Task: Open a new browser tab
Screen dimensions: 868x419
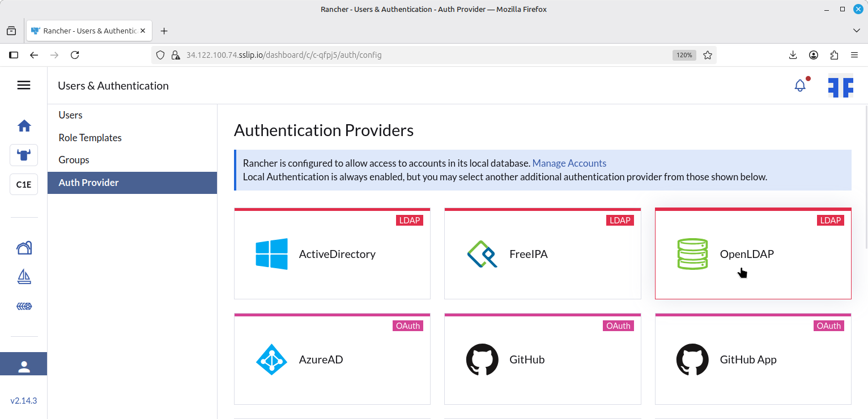Action: [x=164, y=31]
